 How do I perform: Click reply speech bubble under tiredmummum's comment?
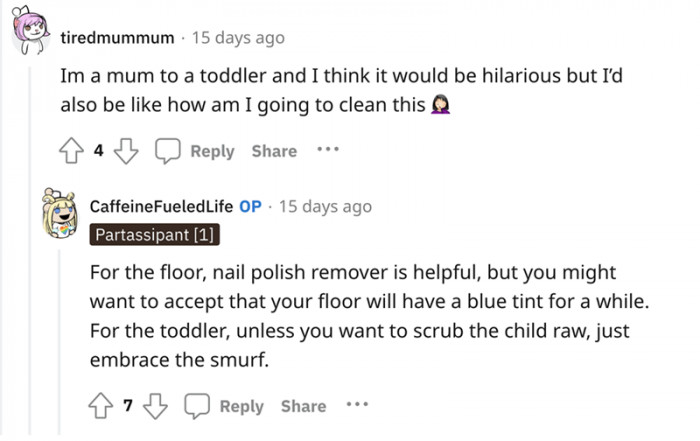[167, 151]
